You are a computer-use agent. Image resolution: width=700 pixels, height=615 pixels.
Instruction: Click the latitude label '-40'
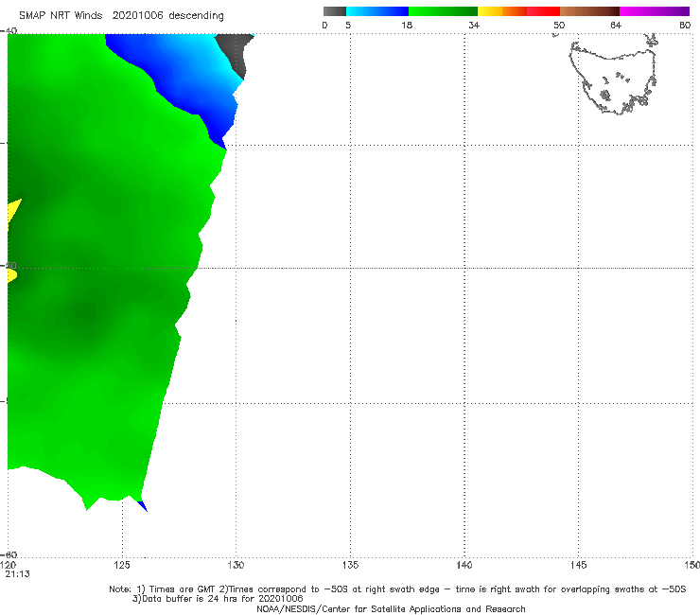click(x=9, y=30)
